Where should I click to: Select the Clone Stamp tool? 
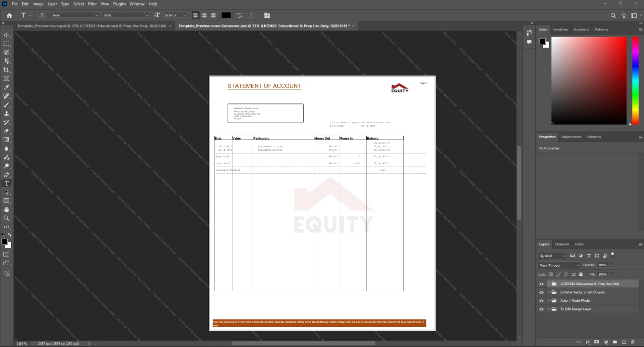[6, 114]
